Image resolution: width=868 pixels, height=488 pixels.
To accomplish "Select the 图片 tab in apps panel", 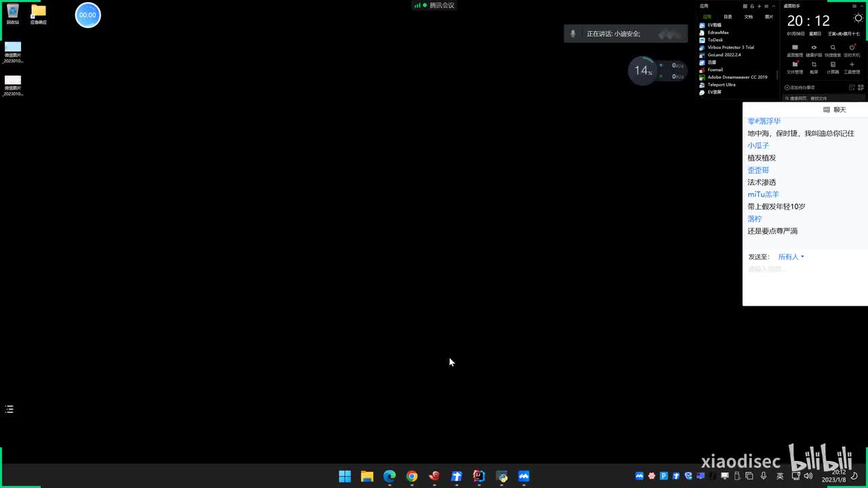I will point(769,17).
